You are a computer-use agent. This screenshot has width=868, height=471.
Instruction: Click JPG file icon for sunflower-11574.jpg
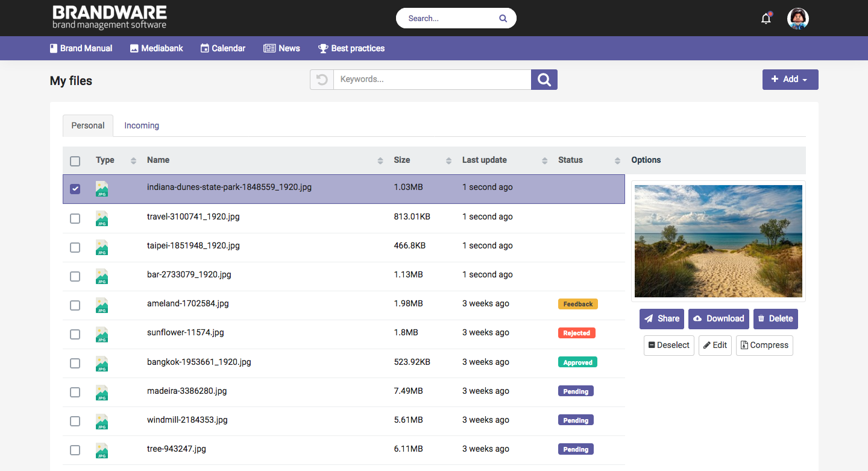[x=102, y=334]
